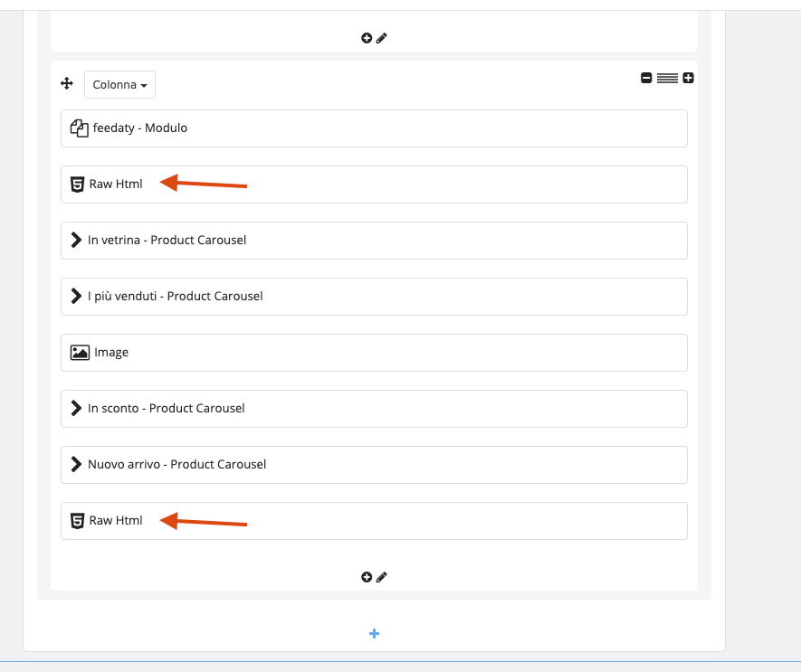The height and width of the screenshot is (672, 801).
Task: Select the feedaty - Modulo block
Action: pyautogui.click(x=374, y=128)
